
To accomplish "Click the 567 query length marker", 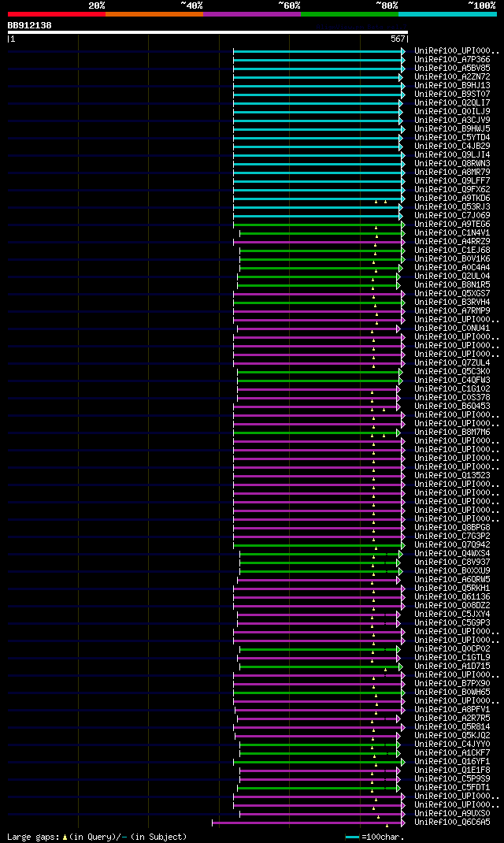I will coord(398,39).
